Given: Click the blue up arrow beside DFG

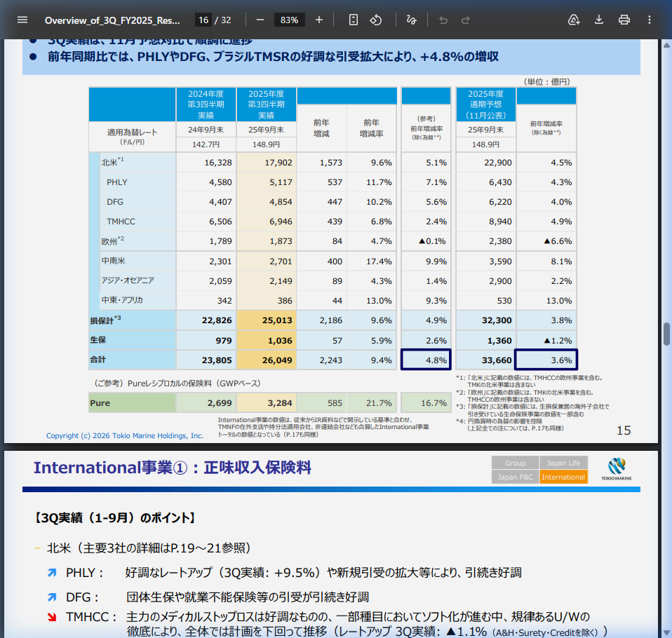Looking at the screenshot, I should [52, 597].
